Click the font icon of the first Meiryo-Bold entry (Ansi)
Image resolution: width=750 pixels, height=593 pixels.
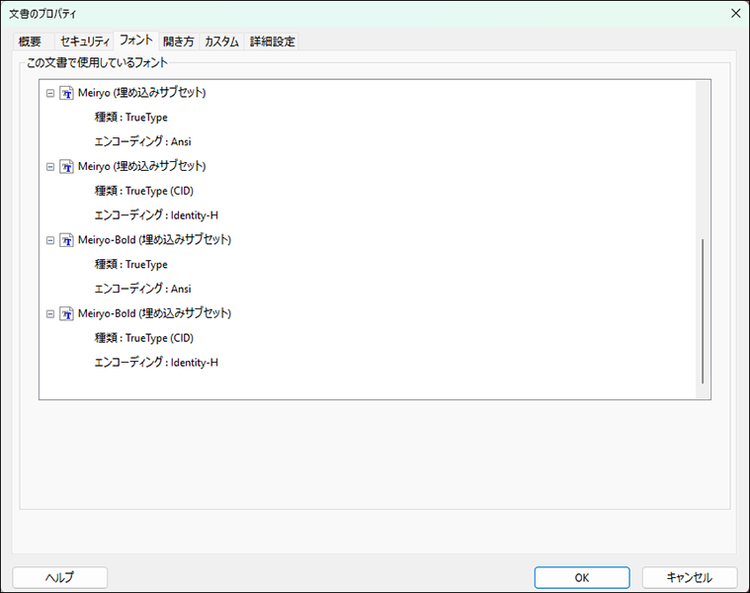(x=66, y=240)
